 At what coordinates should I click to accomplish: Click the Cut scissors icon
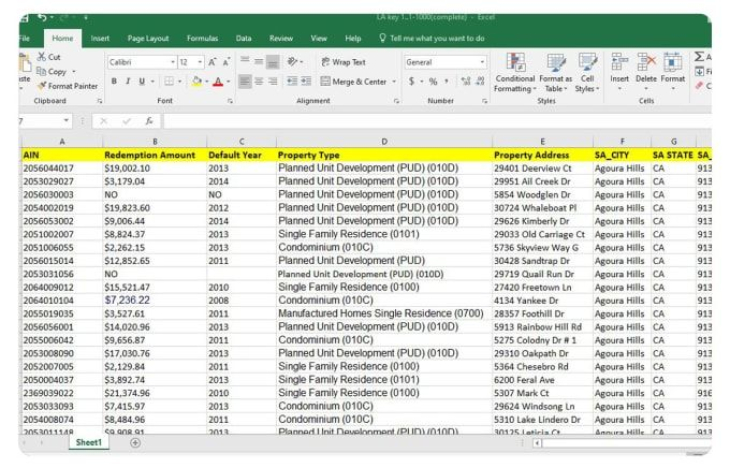pyautogui.click(x=41, y=58)
